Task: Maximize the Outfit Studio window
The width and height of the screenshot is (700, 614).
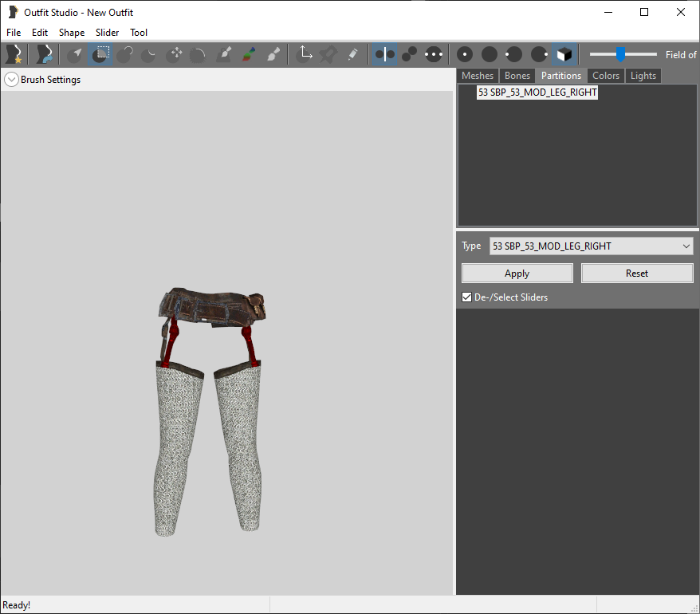Action: tap(644, 12)
